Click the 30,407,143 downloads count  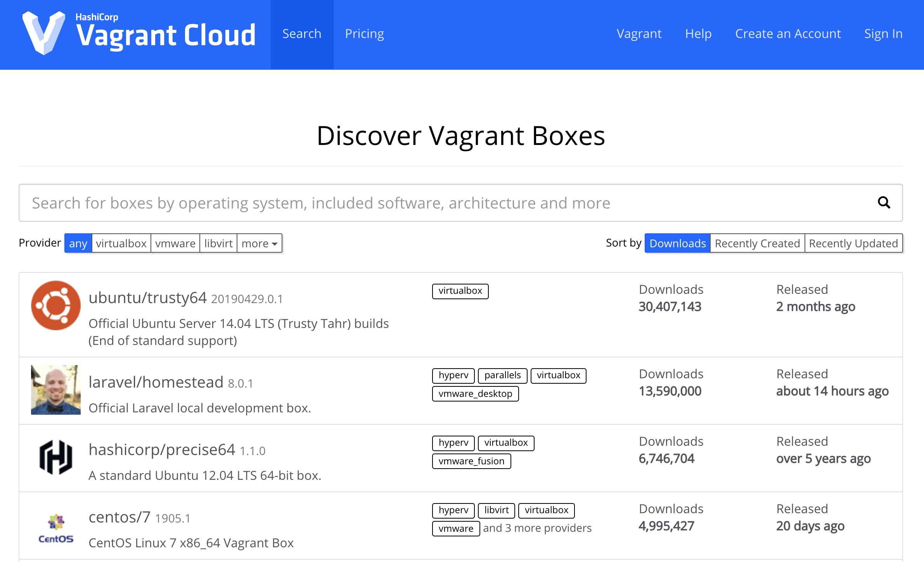[x=670, y=307]
